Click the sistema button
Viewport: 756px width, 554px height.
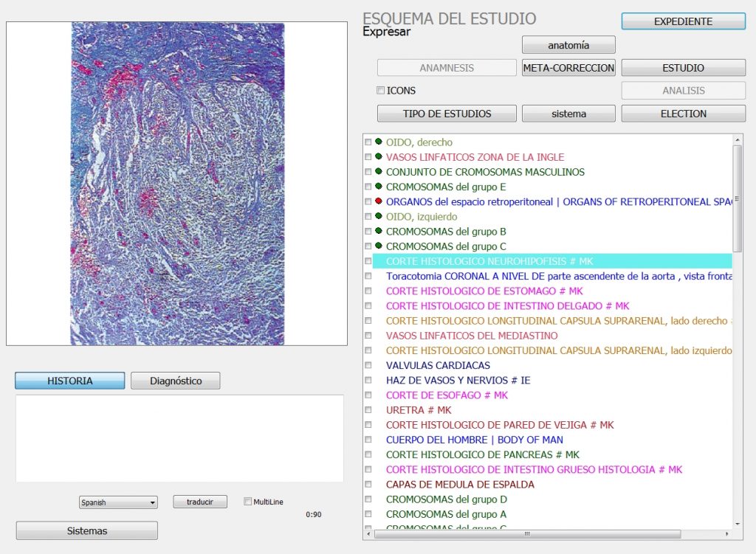coord(568,114)
